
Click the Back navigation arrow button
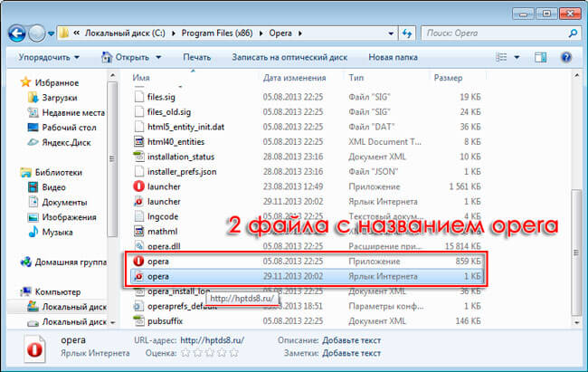click(17, 33)
